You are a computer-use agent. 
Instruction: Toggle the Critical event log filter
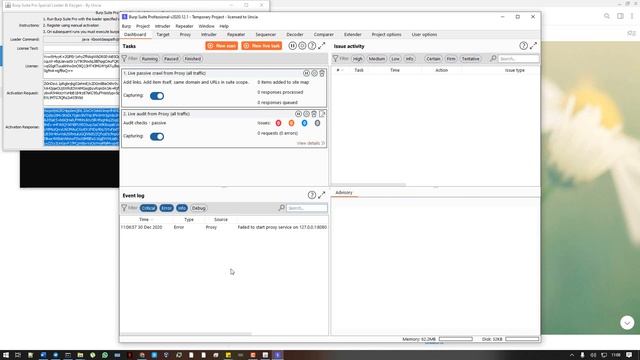pyautogui.click(x=148, y=208)
